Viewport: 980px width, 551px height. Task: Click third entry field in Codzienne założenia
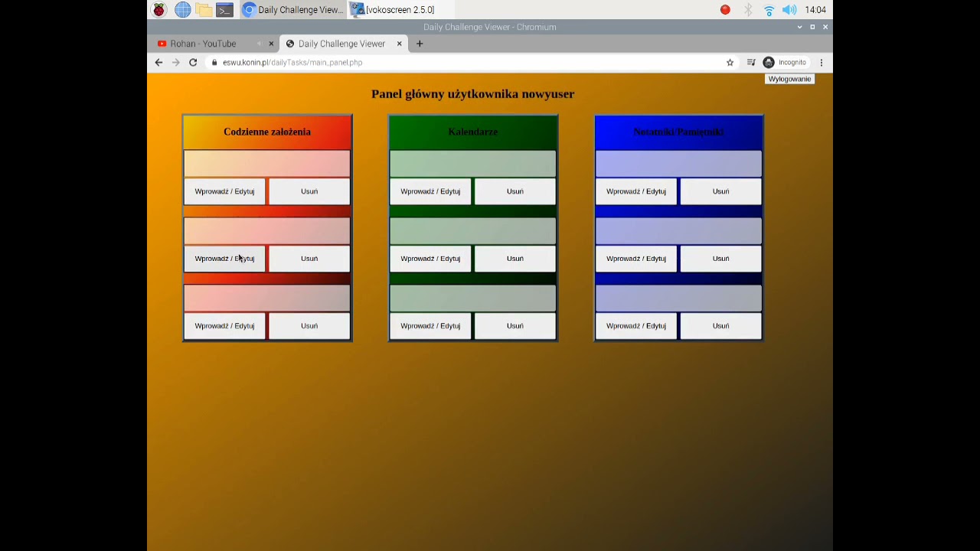[267, 298]
